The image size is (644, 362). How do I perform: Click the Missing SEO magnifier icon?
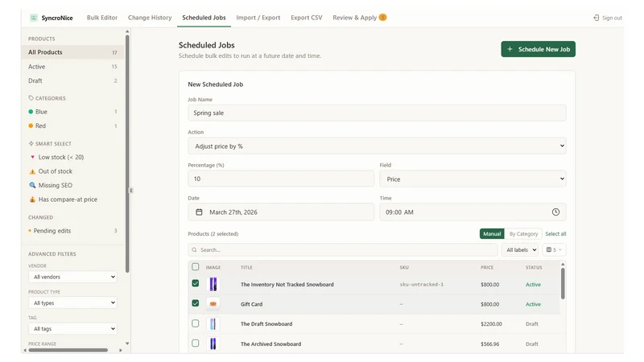[32, 185]
